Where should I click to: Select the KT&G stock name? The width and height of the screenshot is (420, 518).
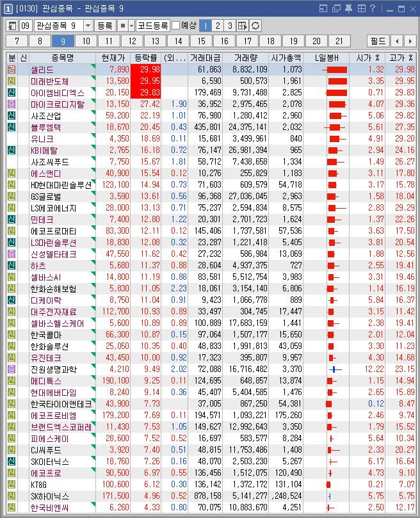pyautogui.click(x=38, y=485)
